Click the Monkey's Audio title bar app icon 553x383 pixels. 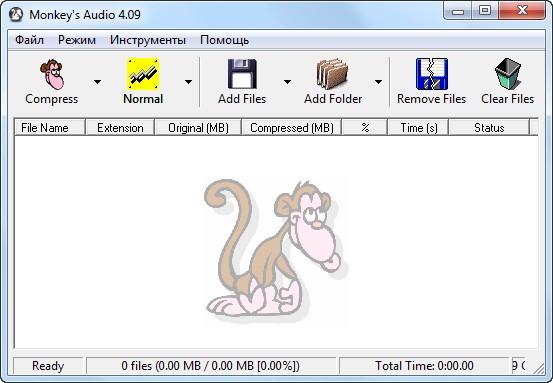pos(16,15)
